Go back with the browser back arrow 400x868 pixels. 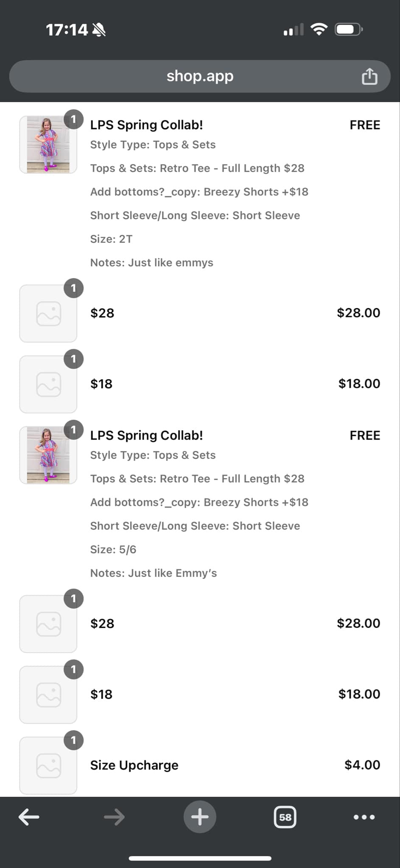(x=29, y=817)
